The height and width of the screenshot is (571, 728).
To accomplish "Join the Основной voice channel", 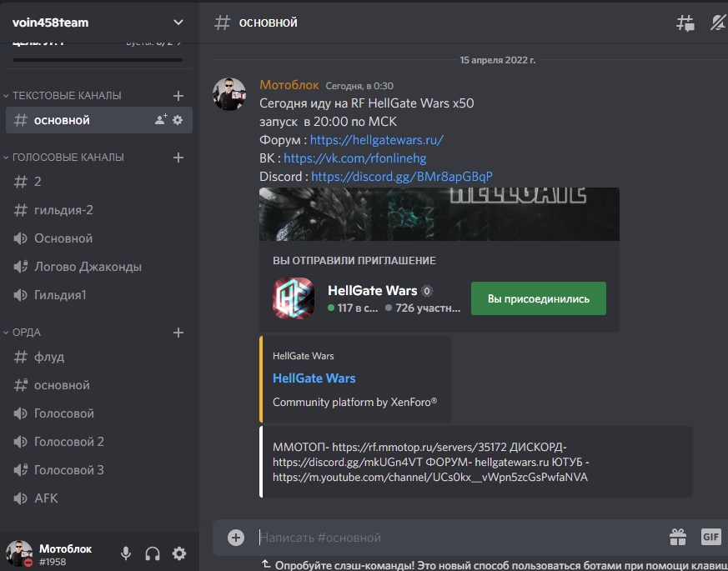I will click(99, 238).
